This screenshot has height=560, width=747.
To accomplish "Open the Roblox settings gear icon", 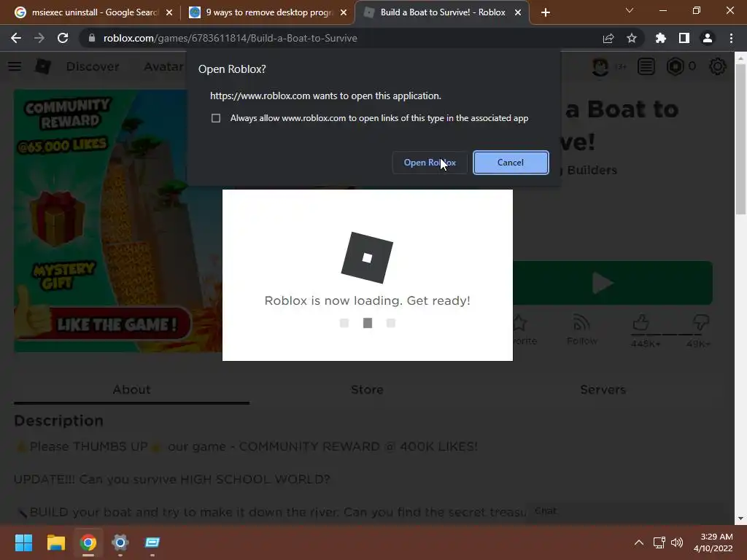I will (718, 66).
